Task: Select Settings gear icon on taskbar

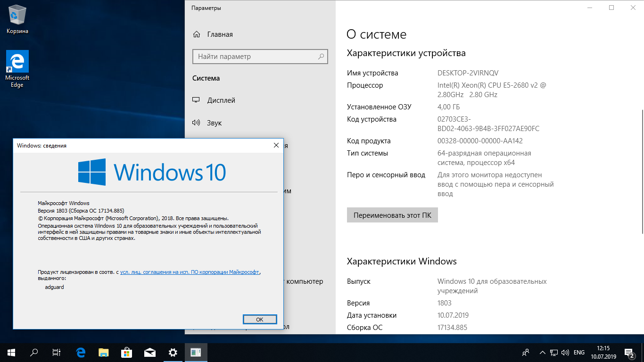Action: 173,352
